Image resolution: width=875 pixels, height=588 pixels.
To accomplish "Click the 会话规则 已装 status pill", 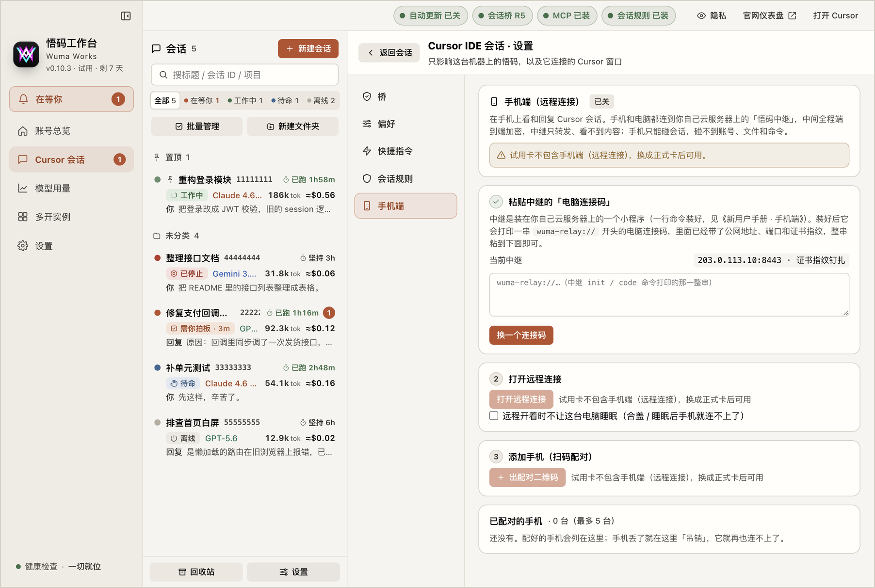I will pos(639,16).
